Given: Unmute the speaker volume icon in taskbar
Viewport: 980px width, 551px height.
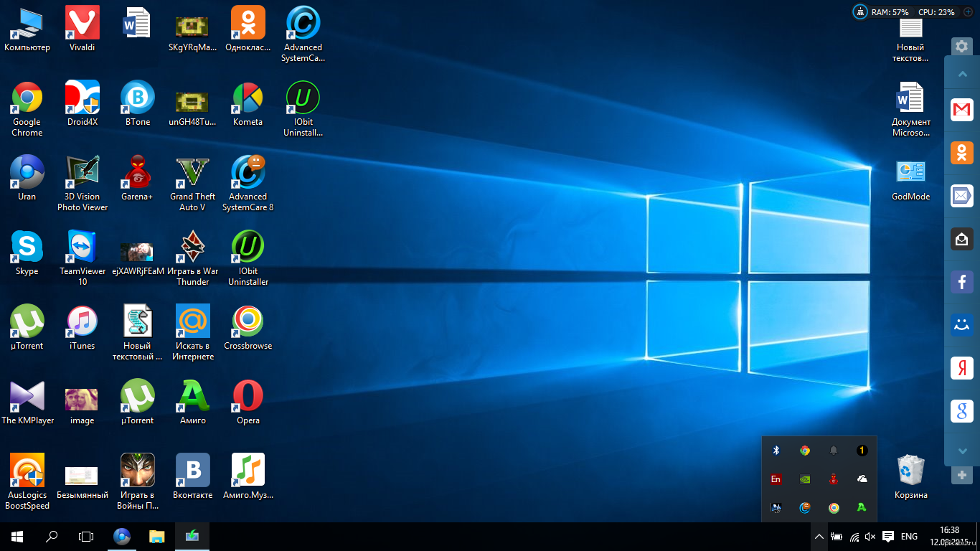Looking at the screenshot, I should click(x=870, y=537).
